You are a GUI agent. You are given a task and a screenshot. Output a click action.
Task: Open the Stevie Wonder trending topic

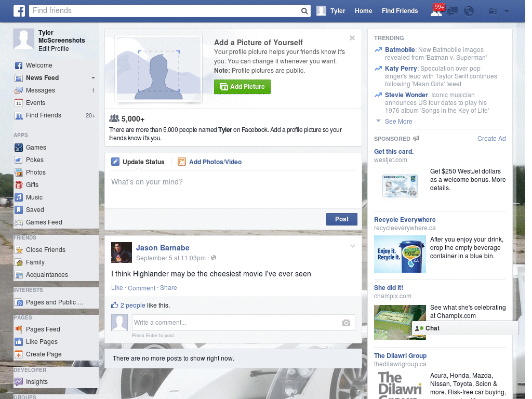406,95
